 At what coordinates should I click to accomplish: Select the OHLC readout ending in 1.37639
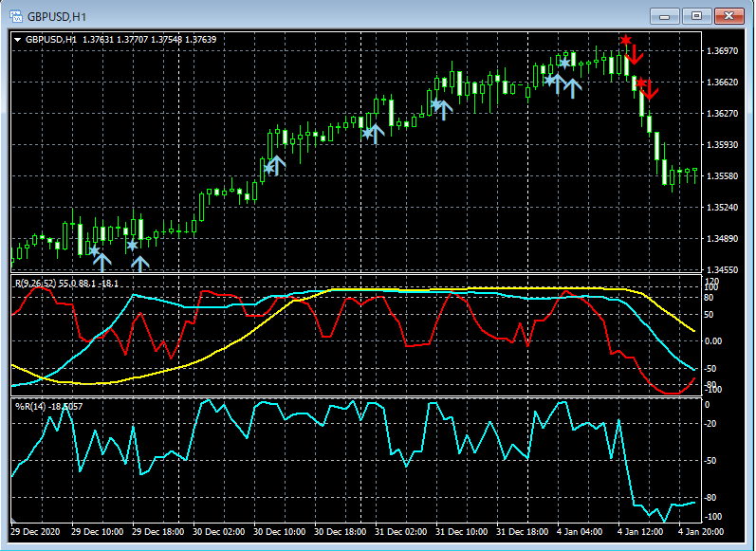coord(150,40)
